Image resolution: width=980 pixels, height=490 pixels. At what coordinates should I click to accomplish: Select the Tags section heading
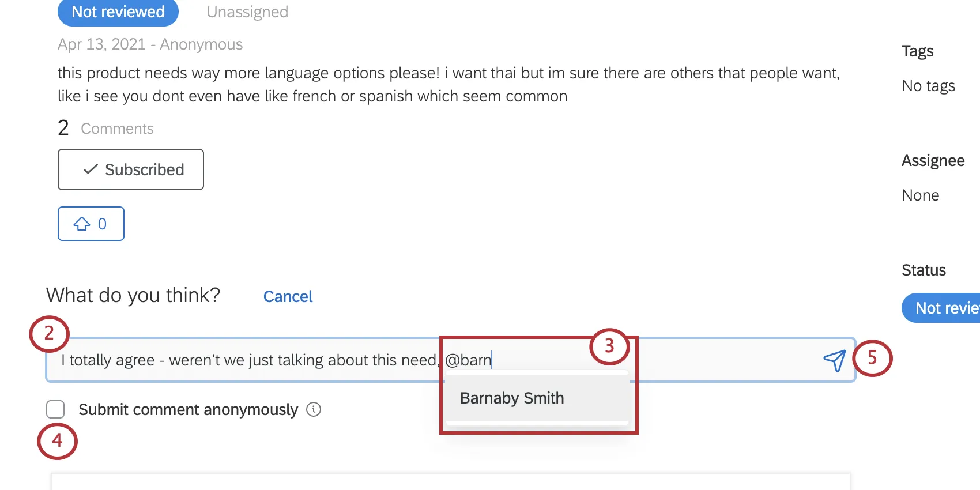tap(917, 51)
